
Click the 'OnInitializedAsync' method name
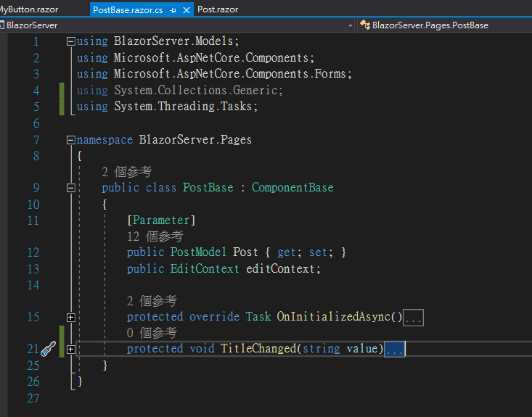pos(334,317)
